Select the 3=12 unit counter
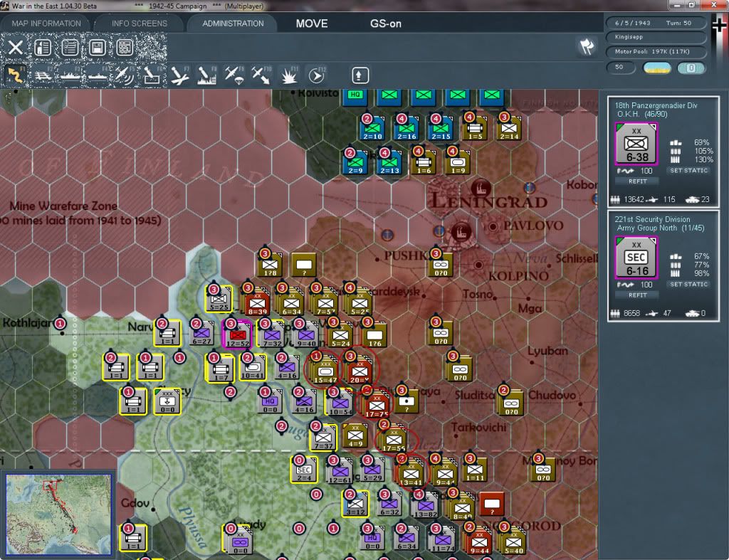This screenshot has width=729, height=560. click(356, 504)
